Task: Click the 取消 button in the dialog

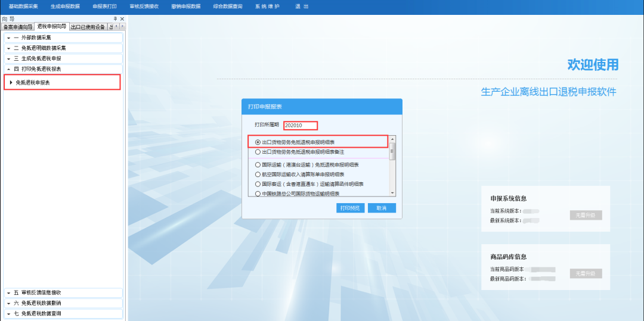Action: coord(382,208)
